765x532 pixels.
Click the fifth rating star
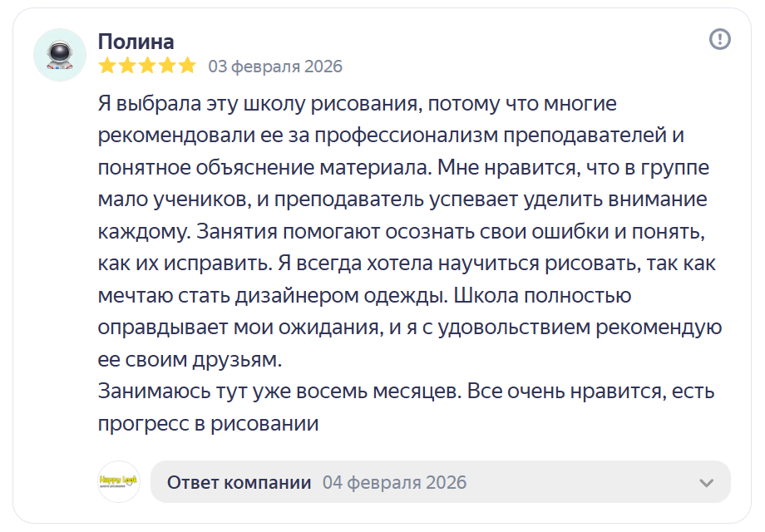[x=187, y=66]
